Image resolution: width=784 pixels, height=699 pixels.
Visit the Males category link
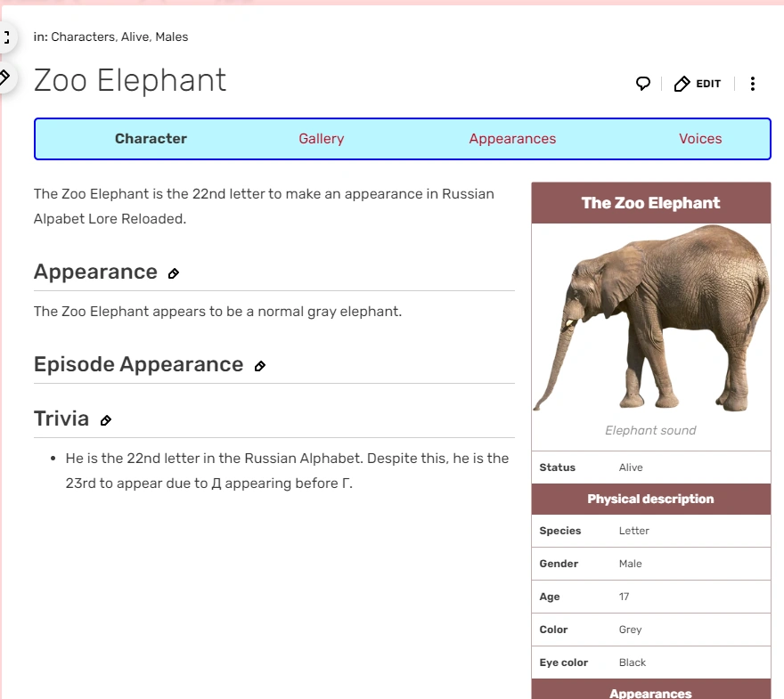pos(172,37)
